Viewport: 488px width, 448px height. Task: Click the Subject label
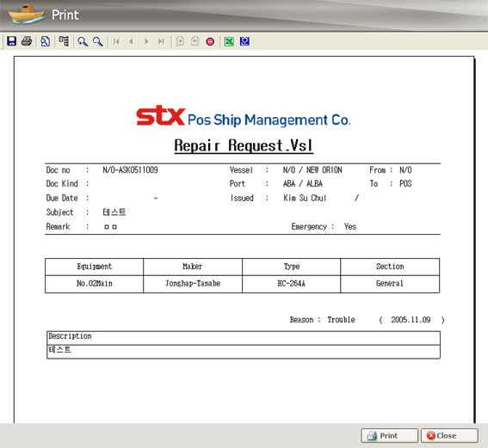[59, 212]
